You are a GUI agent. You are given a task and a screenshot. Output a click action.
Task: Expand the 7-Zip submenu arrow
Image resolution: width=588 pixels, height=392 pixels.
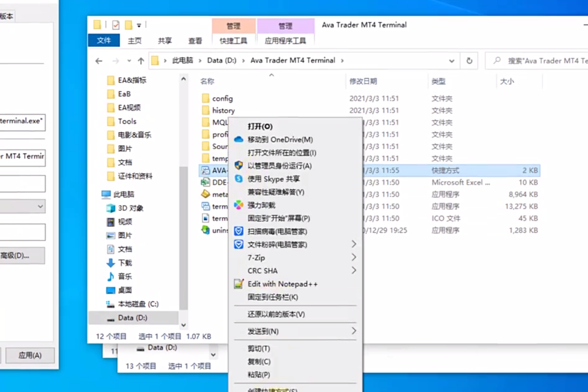click(354, 257)
